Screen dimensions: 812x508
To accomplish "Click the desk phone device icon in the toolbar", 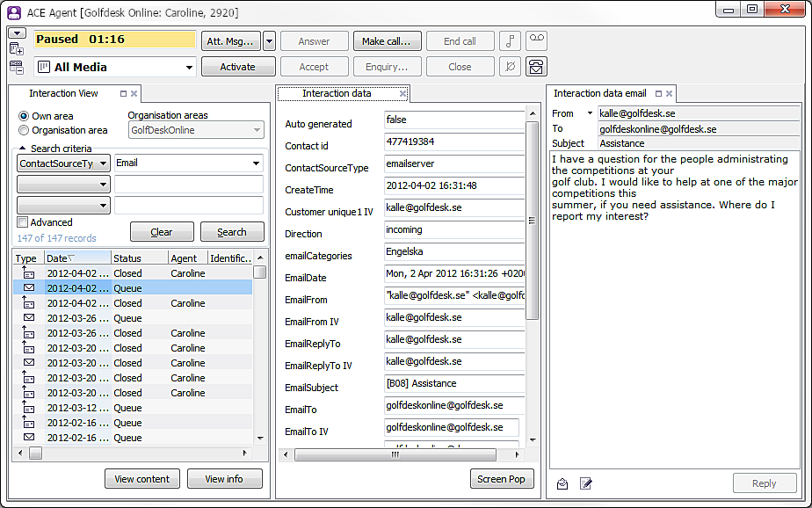I will tap(535, 66).
